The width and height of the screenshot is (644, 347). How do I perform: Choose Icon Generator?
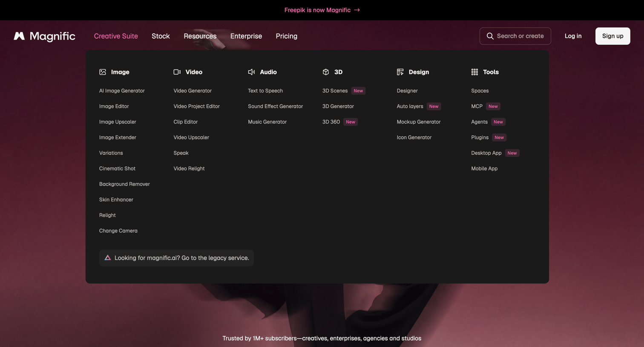point(414,137)
